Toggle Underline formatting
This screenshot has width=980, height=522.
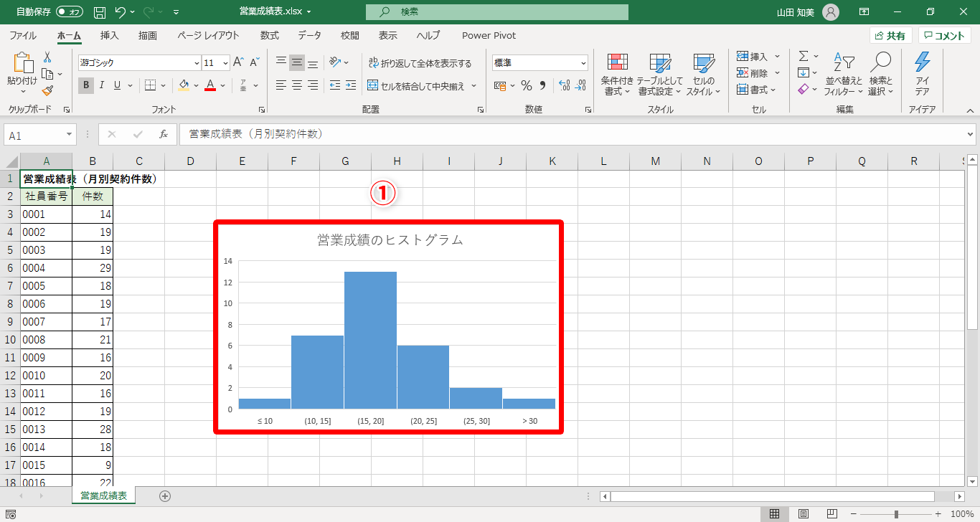(116, 85)
